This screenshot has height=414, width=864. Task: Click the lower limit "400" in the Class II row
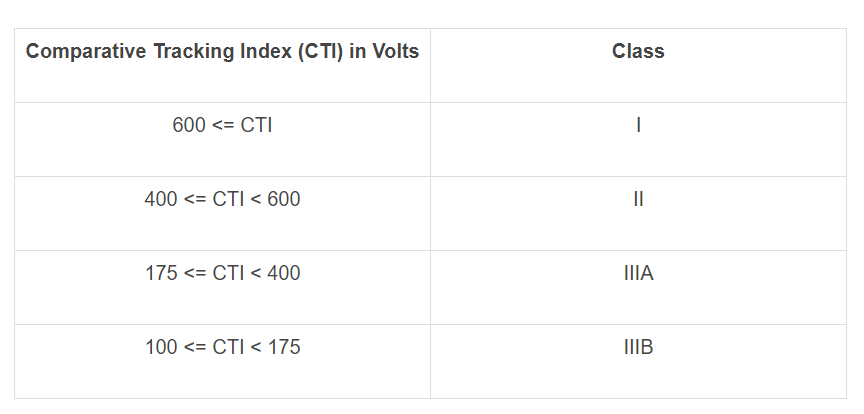click(161, 200)
